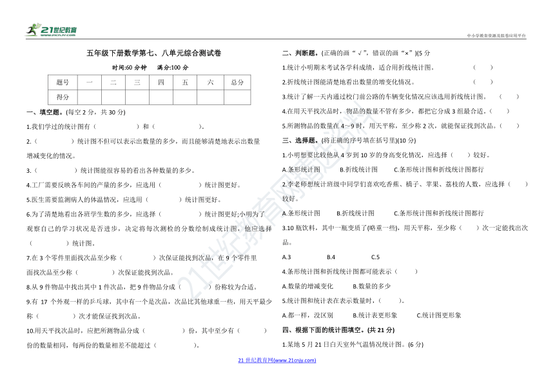Image resolution: width=555 pixels, height=392 pixels.
Task: Click question 8 从 9 件物品中找出其中 1 件次品
Action: (142, 287)
